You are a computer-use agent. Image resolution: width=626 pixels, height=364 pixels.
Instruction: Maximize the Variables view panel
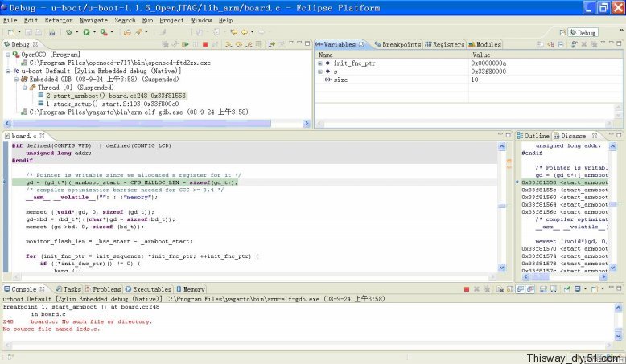[619, 43]
